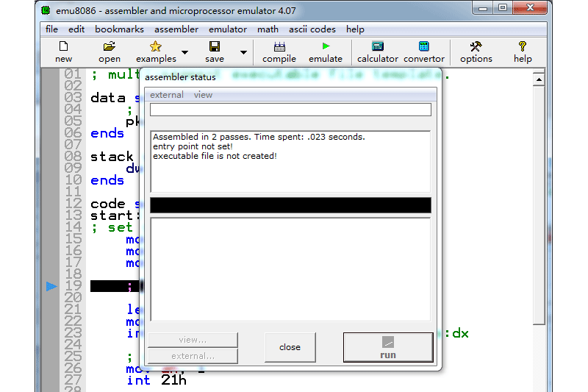Open the examples star icon
Screen dimensions: 588x392
click(x=156, y=46)
